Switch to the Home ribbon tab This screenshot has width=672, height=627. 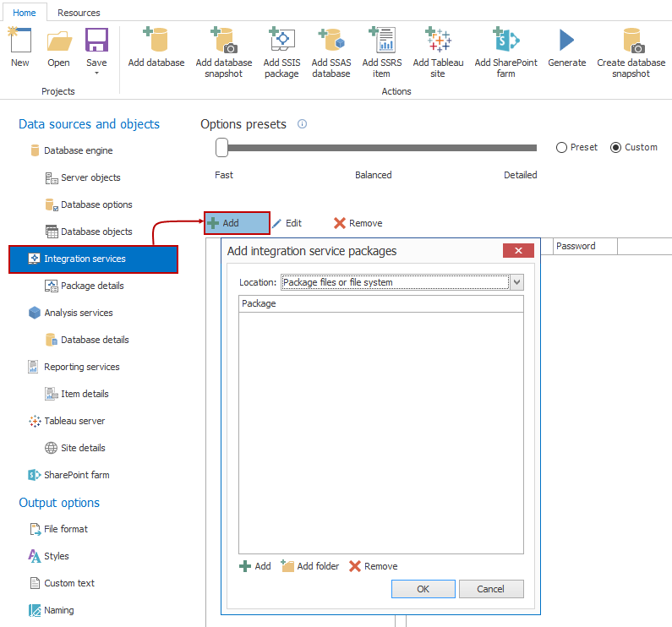(x=25, y=13)
